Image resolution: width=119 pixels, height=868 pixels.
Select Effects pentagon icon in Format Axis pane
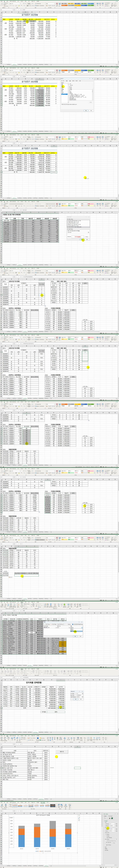pos(107,818)
